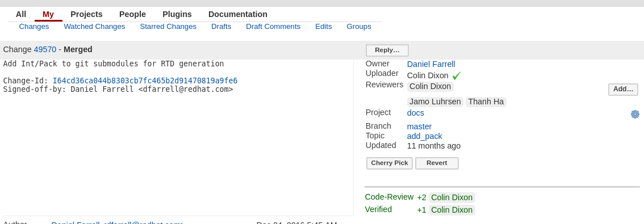The height and width of the screenshot is (224, 644).
Task: Open the add_pack topic link
Action: point(424,136)
